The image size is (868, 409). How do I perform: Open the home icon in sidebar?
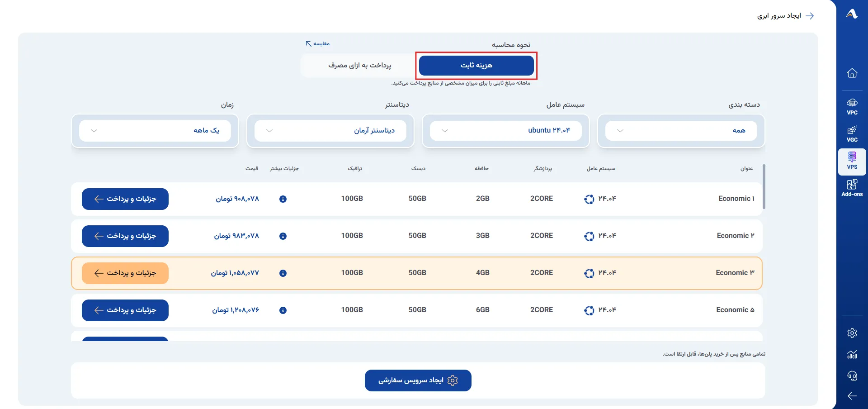[x=852, y=73]
